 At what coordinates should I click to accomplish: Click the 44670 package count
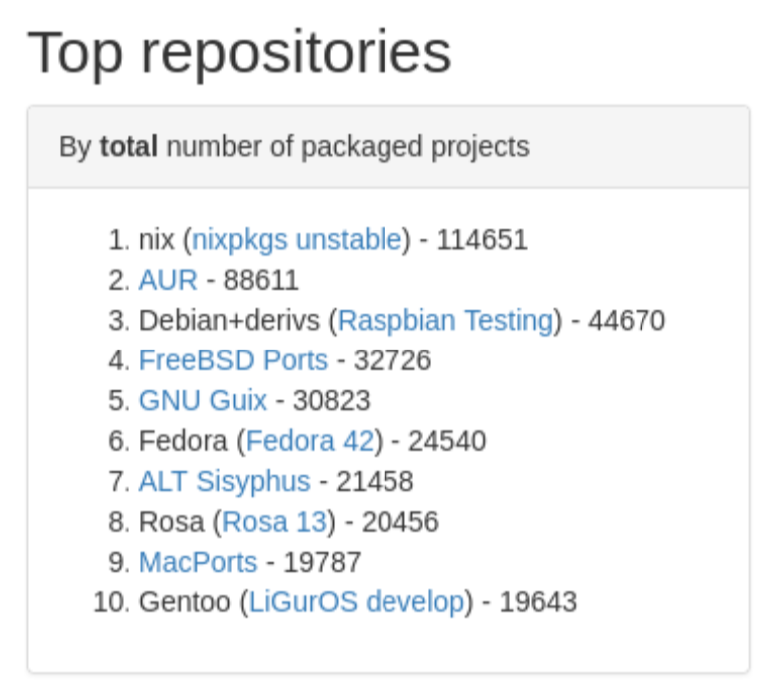[627, 321]
